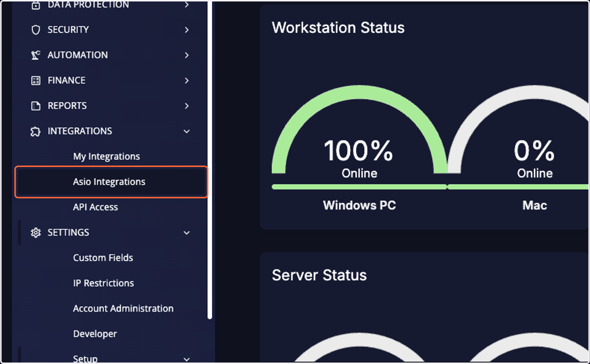Open Account Administration settings
The height and width of the screenshot is (364, 590).
click(123, 308)
